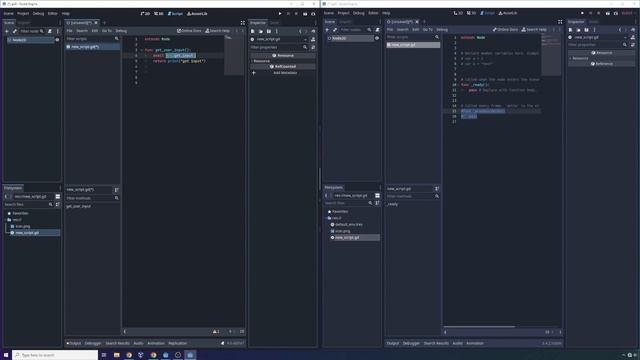Attach script icon in right window Scene dock
This screenshot has width=640, height=360.
(377, 30)
